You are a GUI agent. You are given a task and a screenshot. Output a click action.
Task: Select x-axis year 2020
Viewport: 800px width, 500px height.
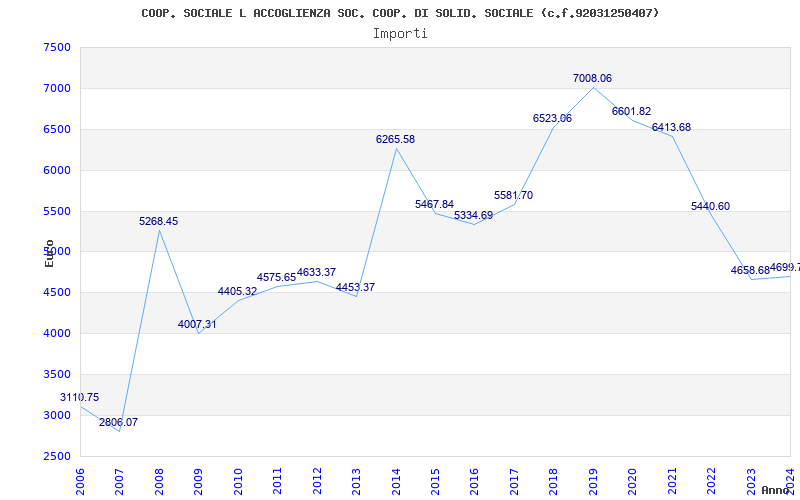632,481
